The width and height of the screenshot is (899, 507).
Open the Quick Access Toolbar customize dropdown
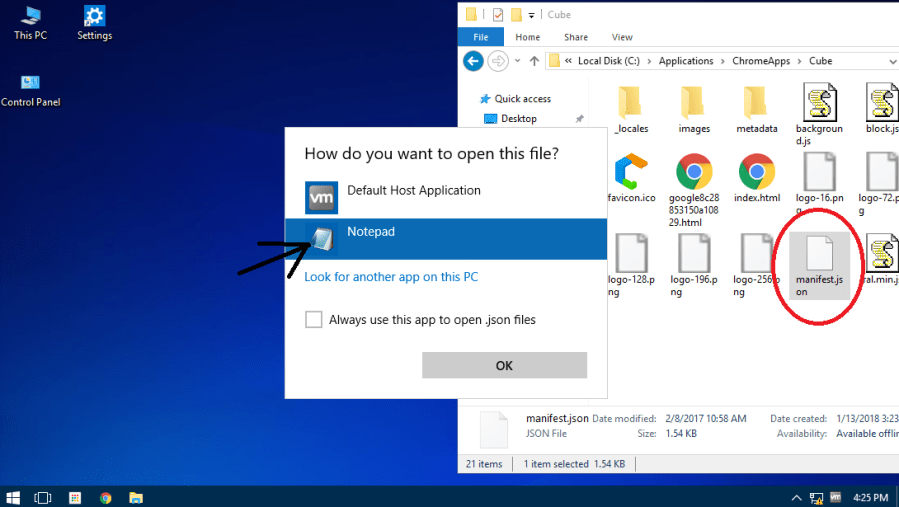pyautogui.click(x=532, y=15)
